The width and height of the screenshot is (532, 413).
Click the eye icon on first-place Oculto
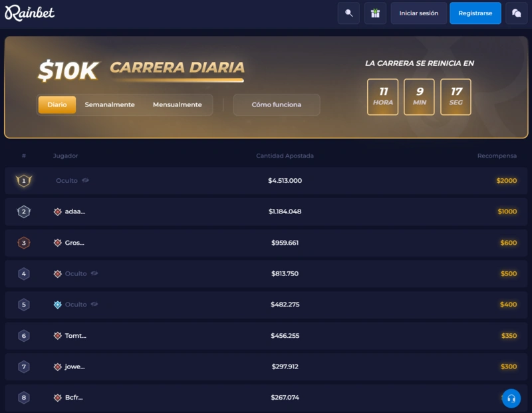[86, 180]
